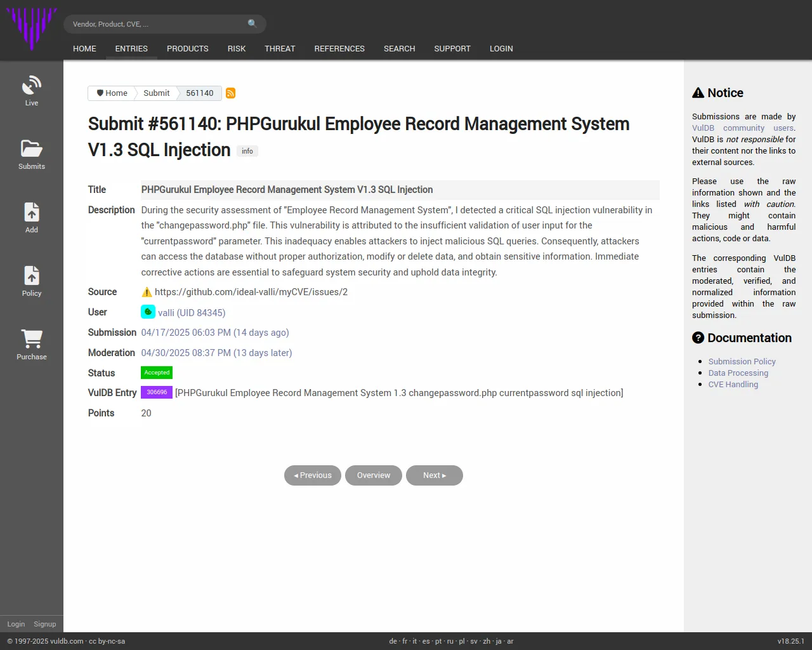Click the orange RSS feed icon
812x650 pixels.
point(231,93)
